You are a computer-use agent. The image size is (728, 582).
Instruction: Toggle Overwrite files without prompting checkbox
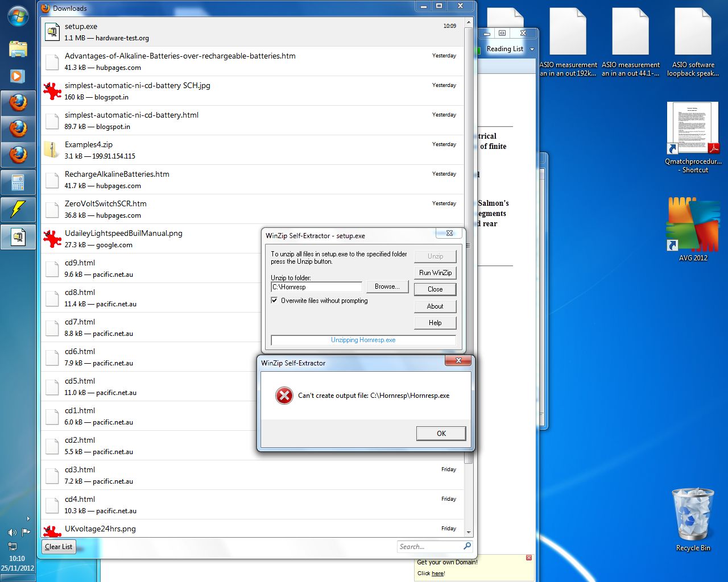(x=275, y=301)
